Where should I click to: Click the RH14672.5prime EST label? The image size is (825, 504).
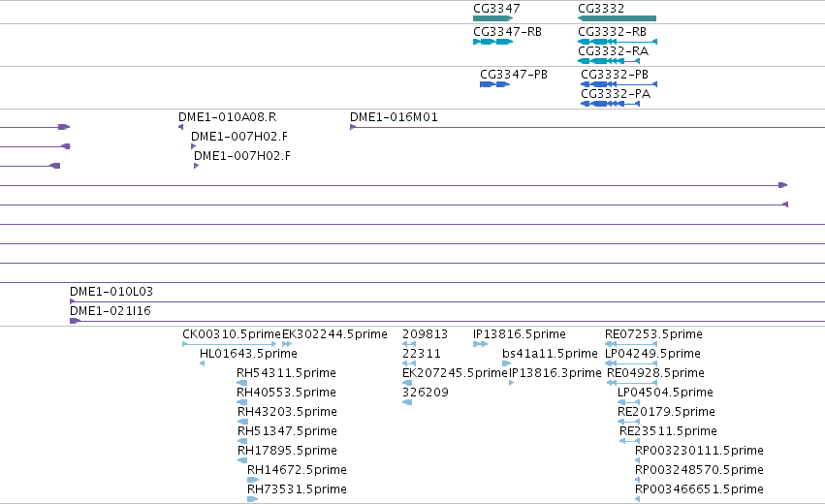click(x=297, y=469)
